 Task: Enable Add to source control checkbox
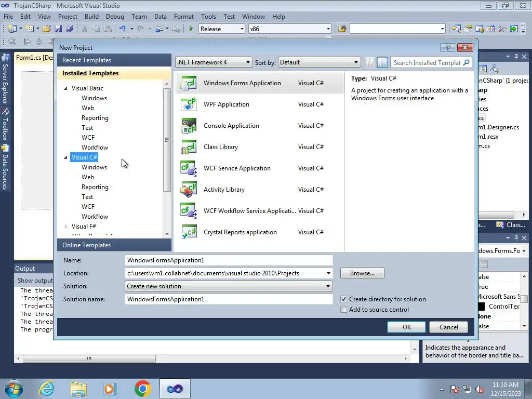(344, 310)
